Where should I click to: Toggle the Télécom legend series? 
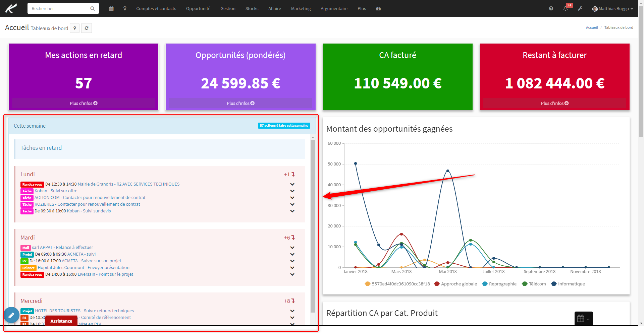tap(534, 284)
